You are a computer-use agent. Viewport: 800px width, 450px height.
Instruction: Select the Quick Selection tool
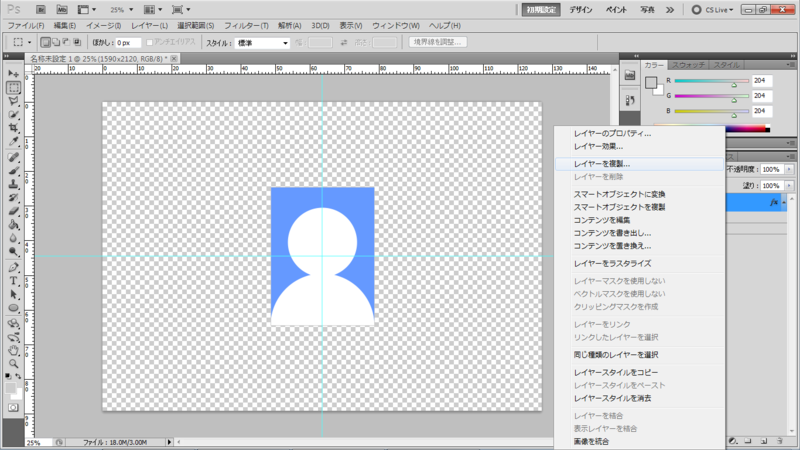click(x=13, y=114)
